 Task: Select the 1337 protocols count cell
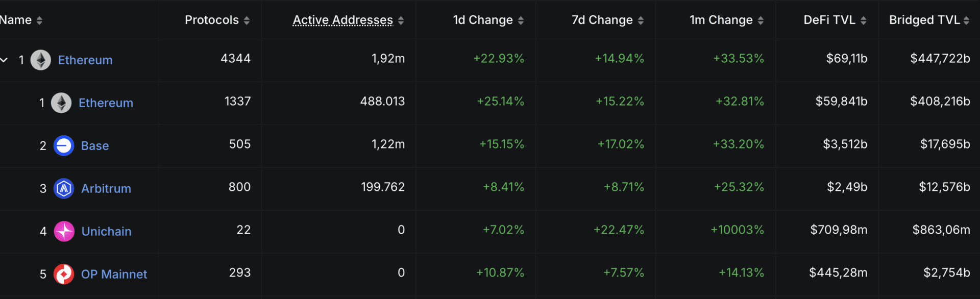[238, 102]
